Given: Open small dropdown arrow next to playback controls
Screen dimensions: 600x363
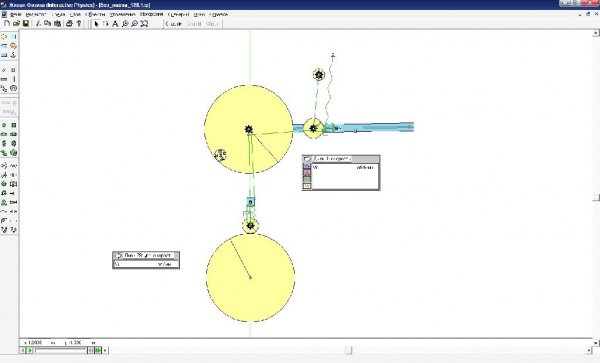Looking at the screenshot, I should [x=105, y=350].
